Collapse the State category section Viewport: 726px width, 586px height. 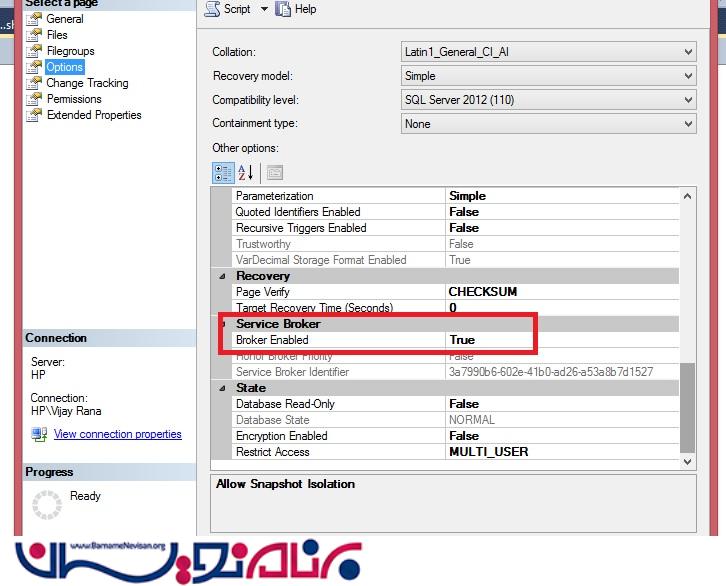[x=223, y=388]
